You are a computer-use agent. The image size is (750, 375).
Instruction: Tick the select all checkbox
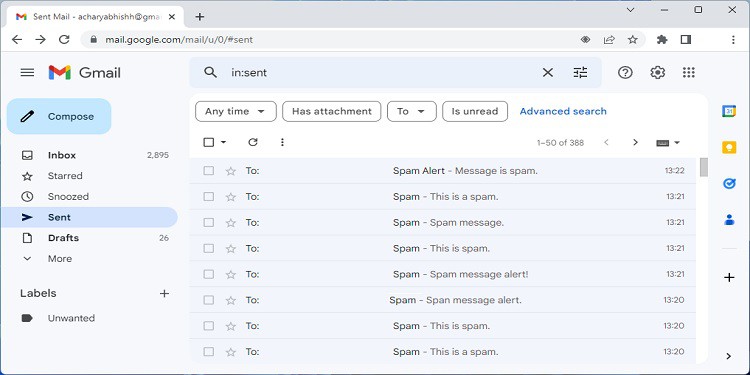(209, 142)
